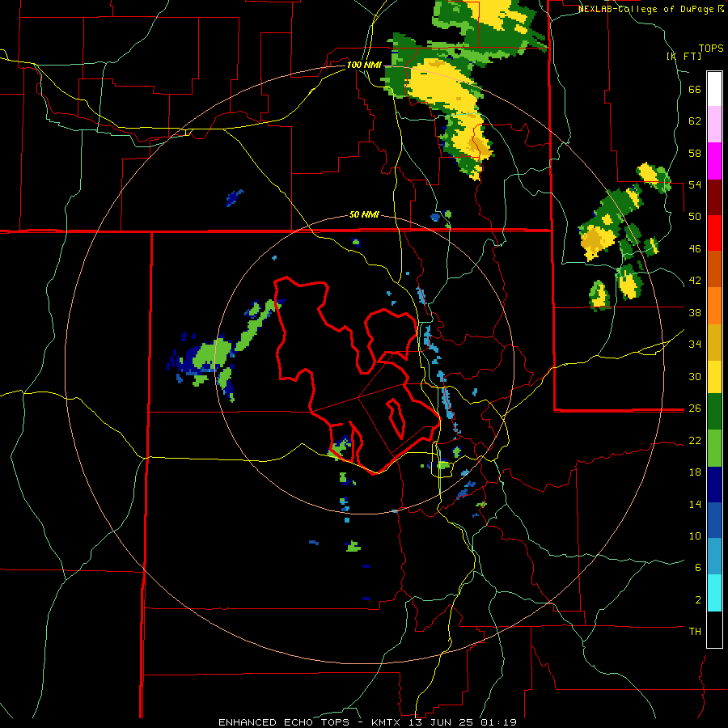728x728 pixels.
Task: Click the K FT units label
Action: (684, 56)
